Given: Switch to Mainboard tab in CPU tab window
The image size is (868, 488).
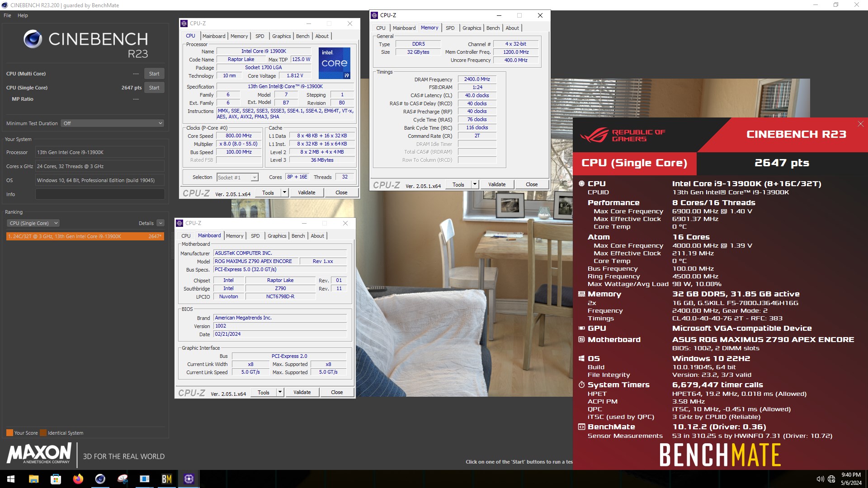Looking at the screenshot, I should pos(214,36).
